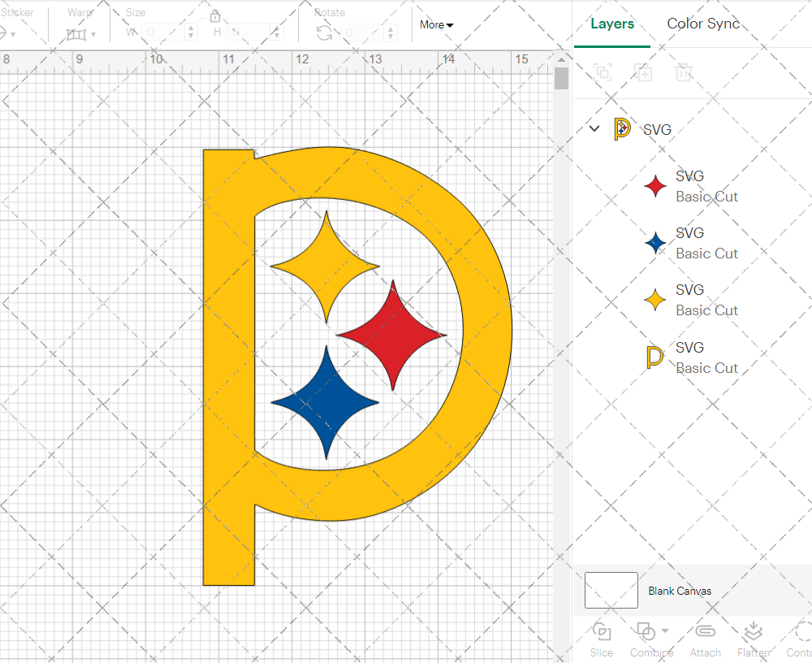Click the red star shape on canvas
This screenshot has height=663, width=812.
click(392, 334)
